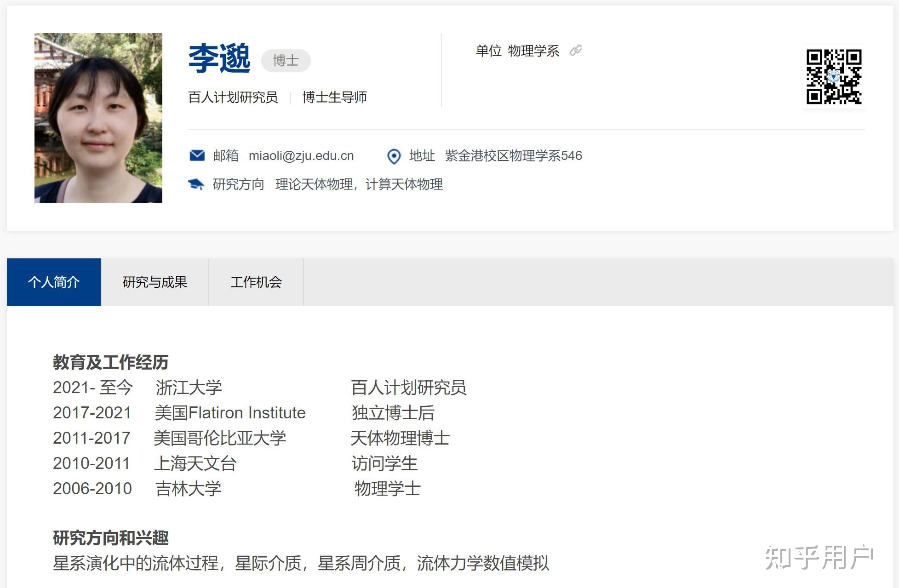Viewport: 899px width, 588px height.
Task: Click the profile portrait photo
Action: tap(98, 118)
